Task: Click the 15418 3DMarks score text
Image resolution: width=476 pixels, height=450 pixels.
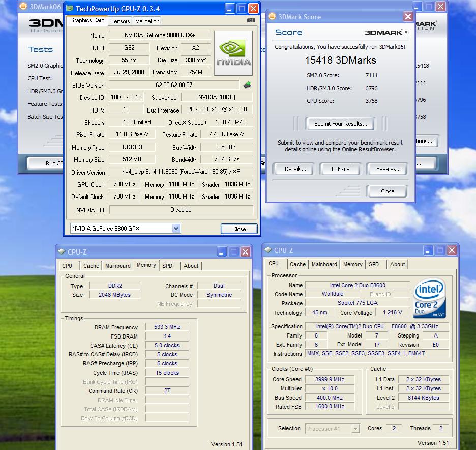Action: coord(340,60)
